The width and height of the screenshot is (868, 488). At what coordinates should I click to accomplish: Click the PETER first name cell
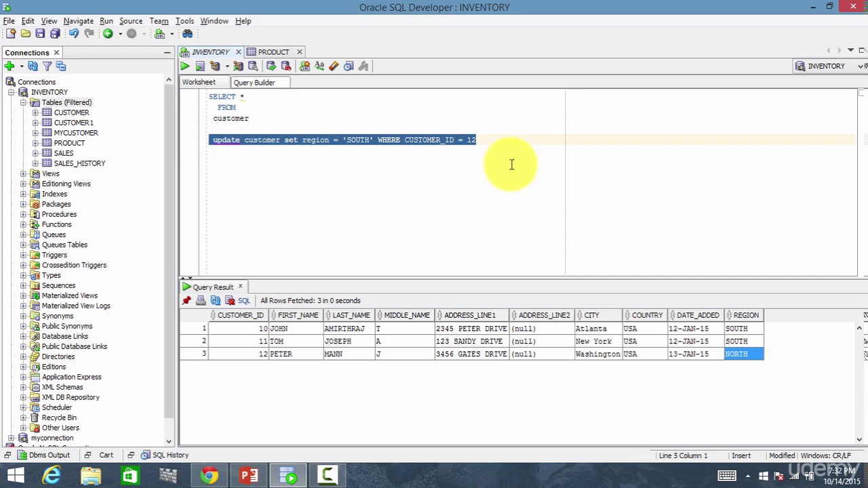click(x=296, y=354)
